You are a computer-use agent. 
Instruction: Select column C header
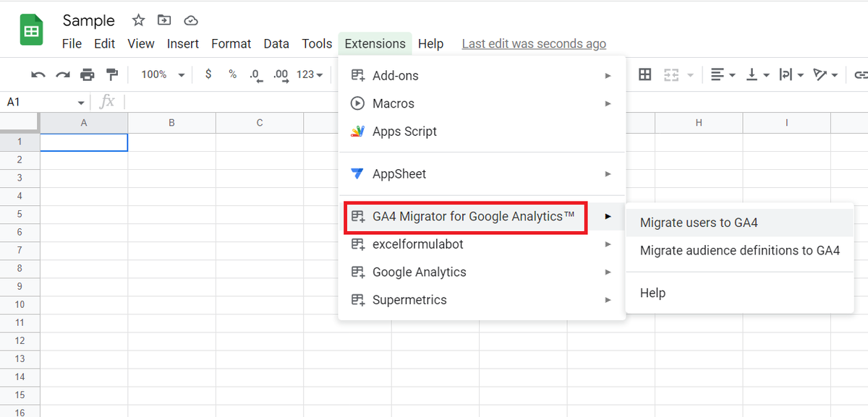[260, 123]
